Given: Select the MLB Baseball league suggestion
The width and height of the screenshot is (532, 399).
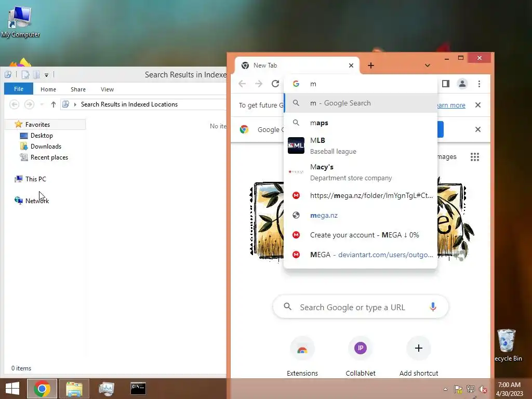Looking at the screenshot, I should click(x=361, y=145).
